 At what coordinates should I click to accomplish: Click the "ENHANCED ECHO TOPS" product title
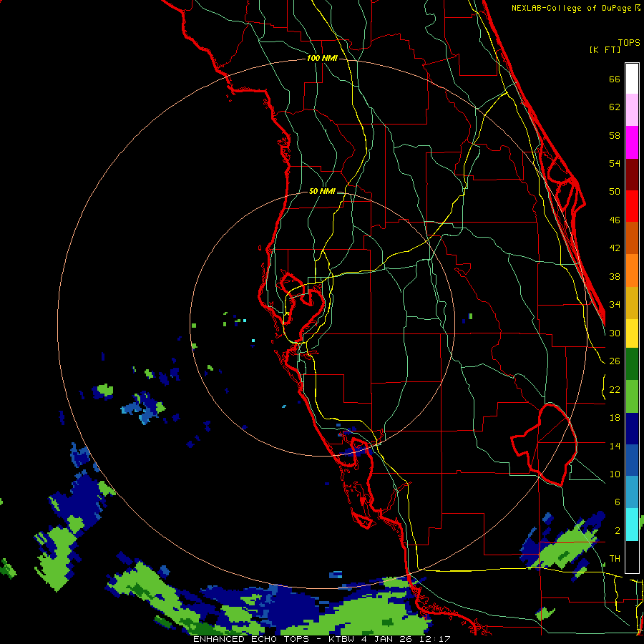(x=251, y=639)
